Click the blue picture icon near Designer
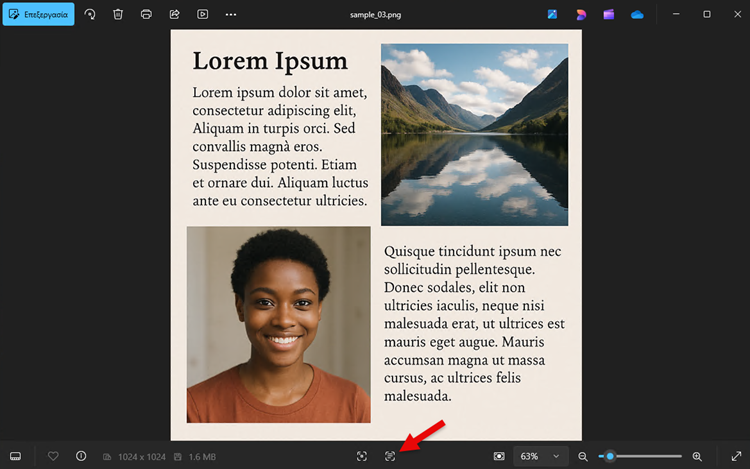This screenshot has height=469, width=750. pyautogui.click(x=553, y=15)
